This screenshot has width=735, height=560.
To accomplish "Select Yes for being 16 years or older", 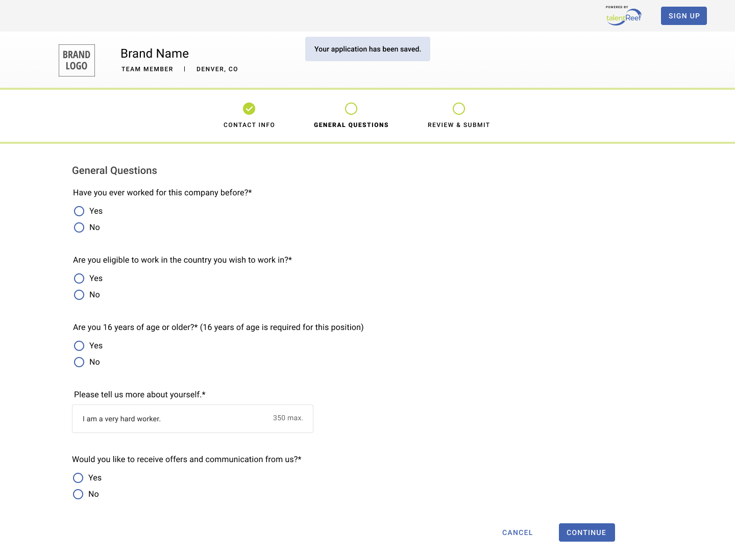I will click(x=79, y=345).
